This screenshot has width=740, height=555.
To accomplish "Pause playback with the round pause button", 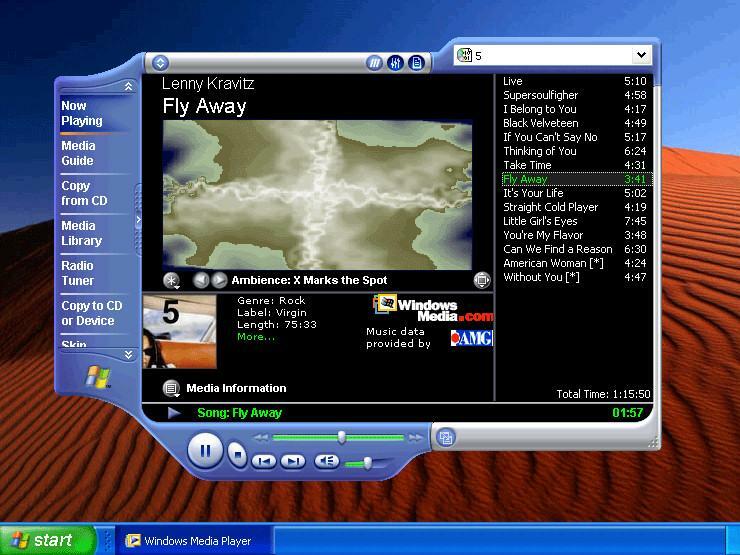I will pyautogui.click(x=205, y=451).
